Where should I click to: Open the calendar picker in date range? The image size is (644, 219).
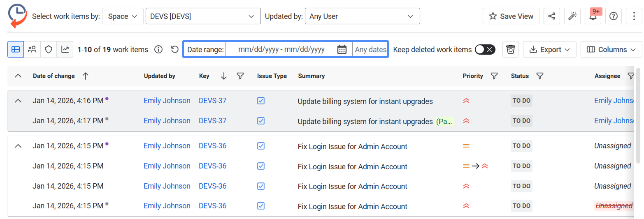click(342, 50)
